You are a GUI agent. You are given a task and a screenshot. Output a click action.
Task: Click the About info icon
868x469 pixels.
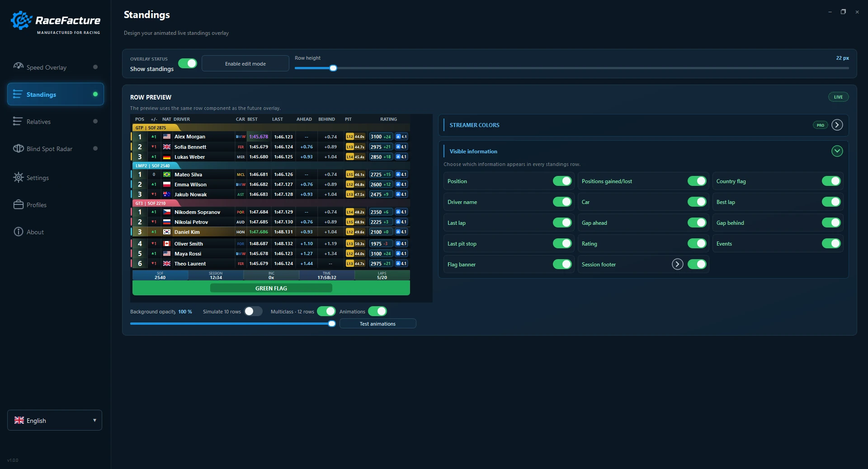click(x=18, y=232)
